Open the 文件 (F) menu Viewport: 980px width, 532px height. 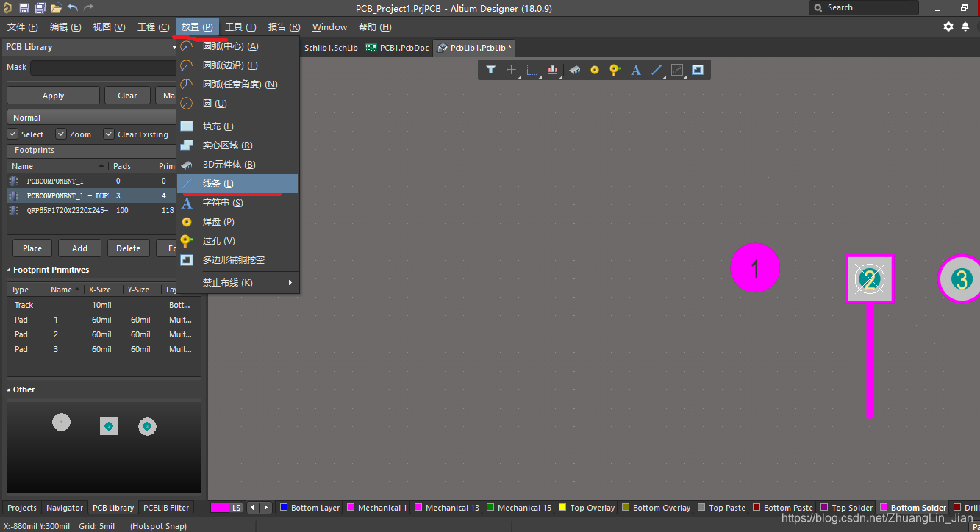22,27
